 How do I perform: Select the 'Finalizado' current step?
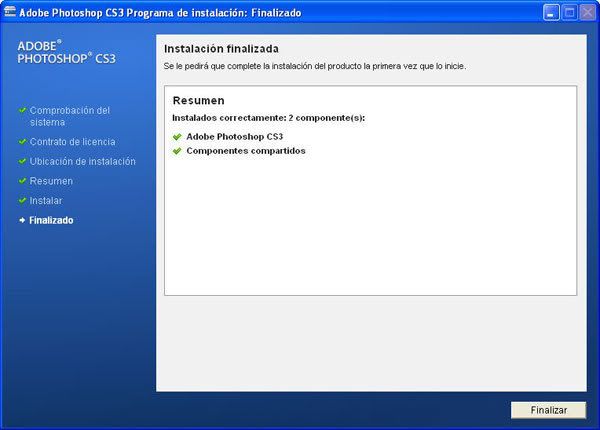coord(51,220)
